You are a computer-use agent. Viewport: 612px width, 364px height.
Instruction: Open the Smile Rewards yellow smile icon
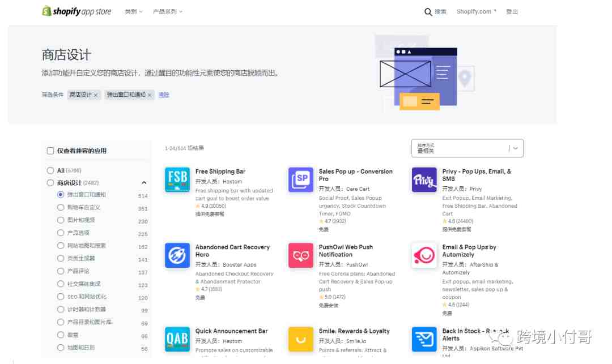(x=300, y=339)
